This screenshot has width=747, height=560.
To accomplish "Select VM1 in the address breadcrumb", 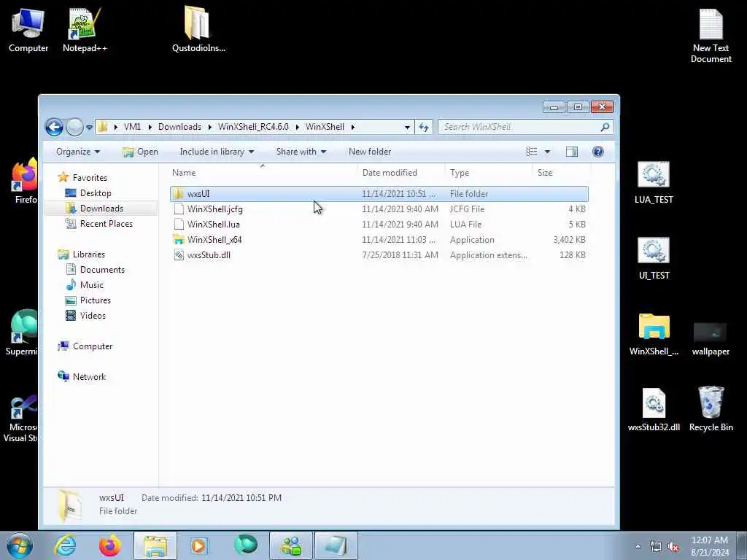I will click(x=132, y=127).
